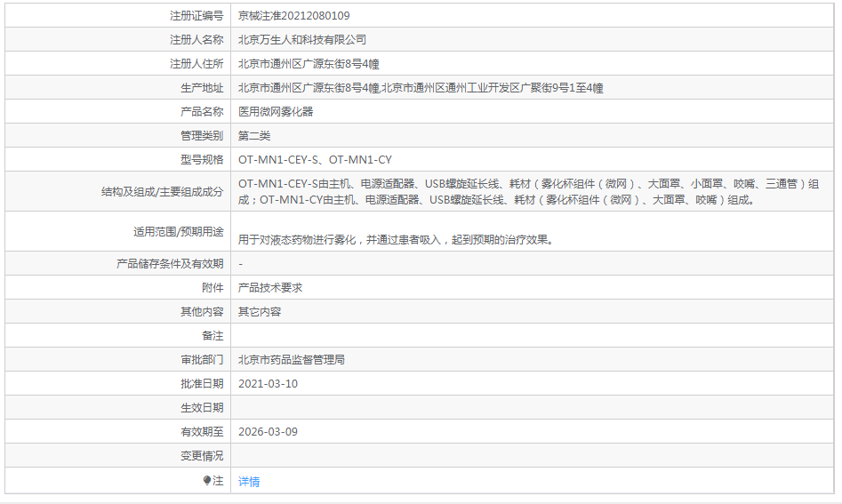Click the 适用范围/预期用途 label

(x=179, y=232)
